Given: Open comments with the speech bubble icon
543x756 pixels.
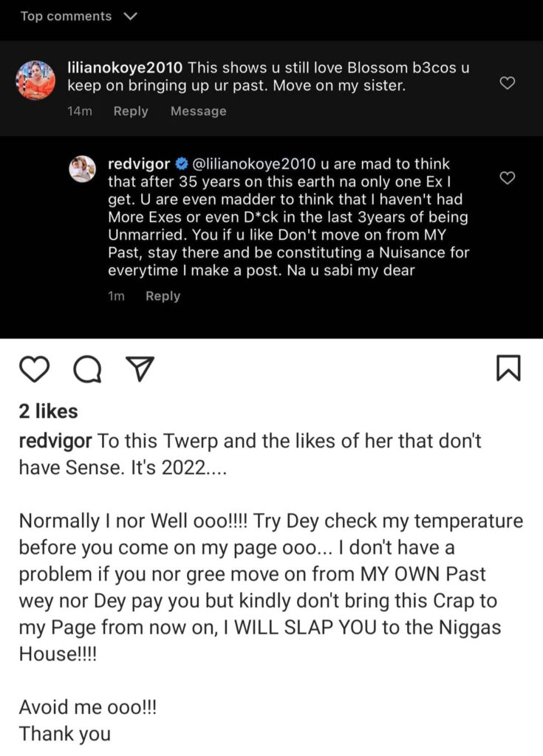Looking at the screenshot, I should (88, 369).
